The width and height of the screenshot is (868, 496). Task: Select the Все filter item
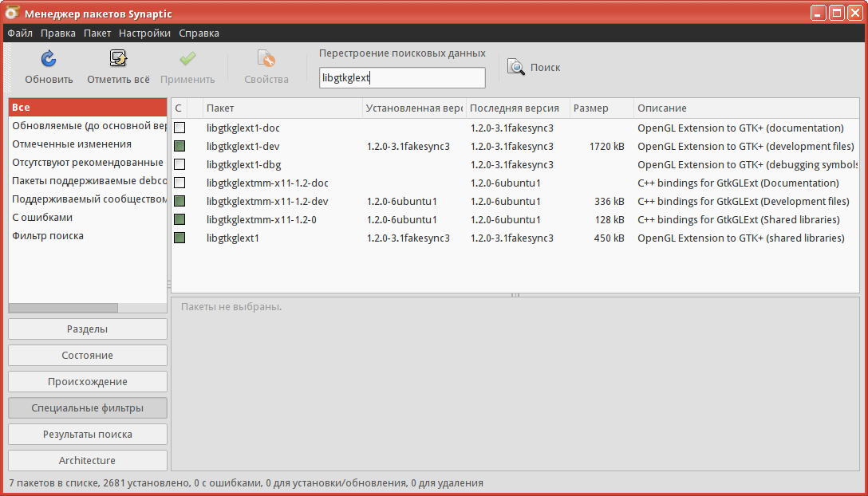(x=88, y=108)
